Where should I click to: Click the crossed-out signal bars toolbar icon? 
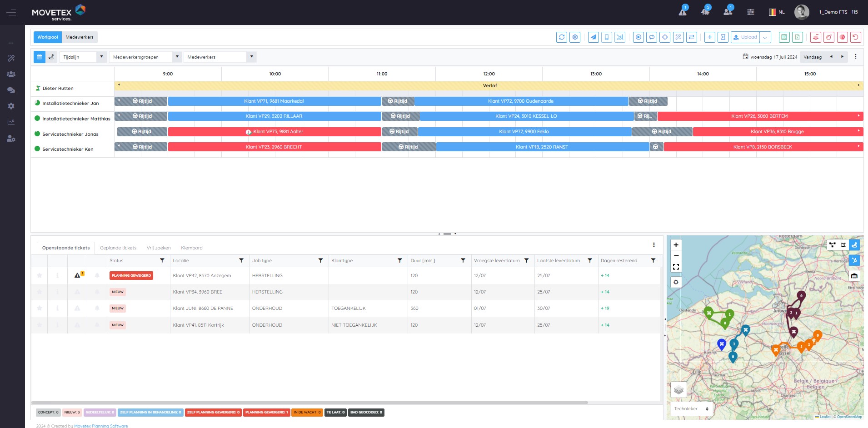(x=620, y=37)
